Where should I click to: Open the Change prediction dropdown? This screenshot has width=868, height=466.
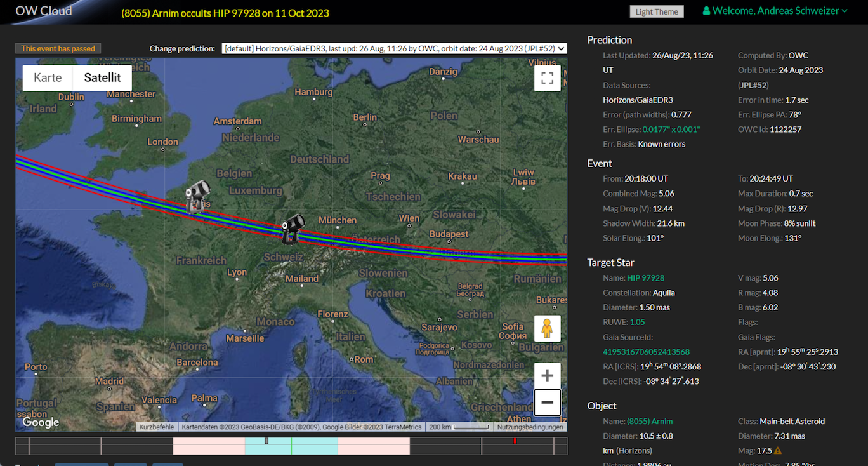pos(393,48)
